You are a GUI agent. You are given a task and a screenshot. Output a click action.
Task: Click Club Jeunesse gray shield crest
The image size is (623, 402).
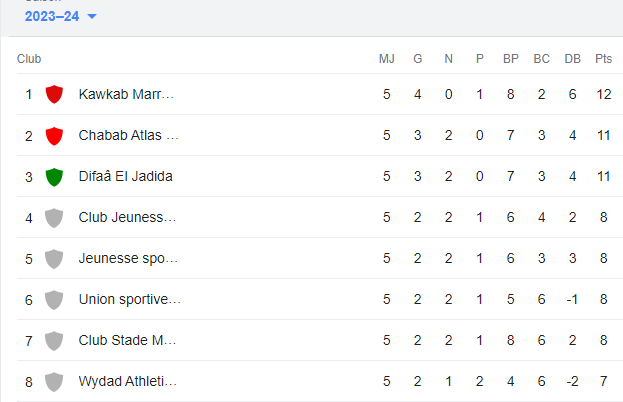point(55,217)
